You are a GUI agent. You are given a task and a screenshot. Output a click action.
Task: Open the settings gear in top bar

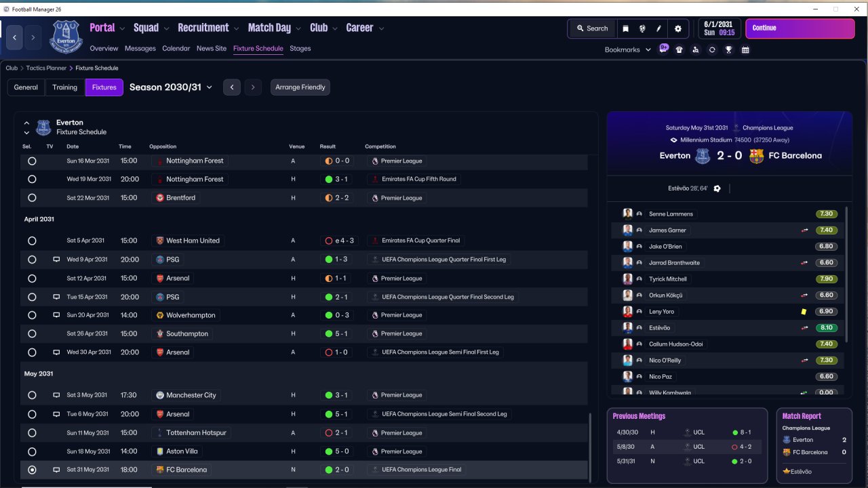pyautogui.click(x=678, y=28)
